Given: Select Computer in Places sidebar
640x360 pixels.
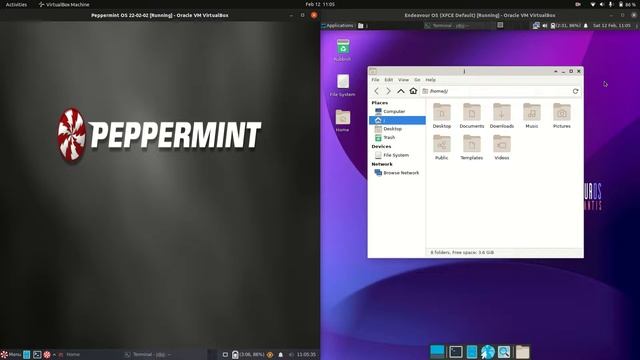Looking at the screenshot, I should pyautogui.click(x=397, y=111).
